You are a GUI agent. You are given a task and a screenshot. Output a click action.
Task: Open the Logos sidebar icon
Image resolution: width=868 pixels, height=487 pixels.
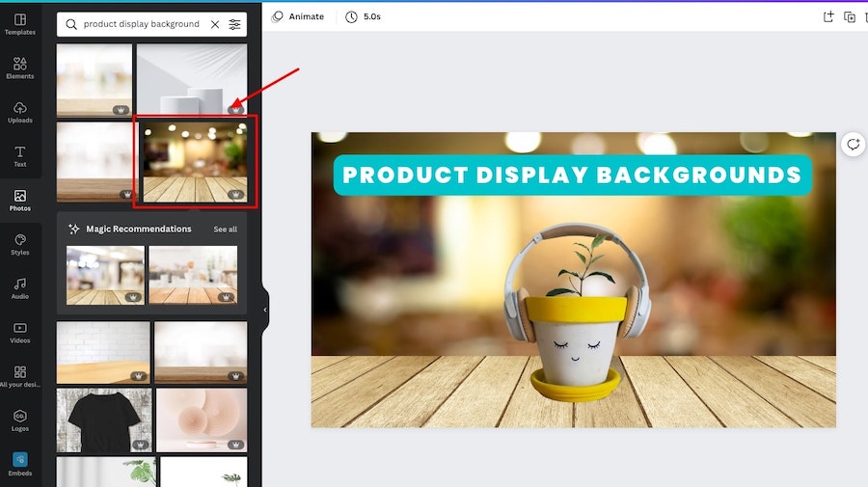point(20,420)
